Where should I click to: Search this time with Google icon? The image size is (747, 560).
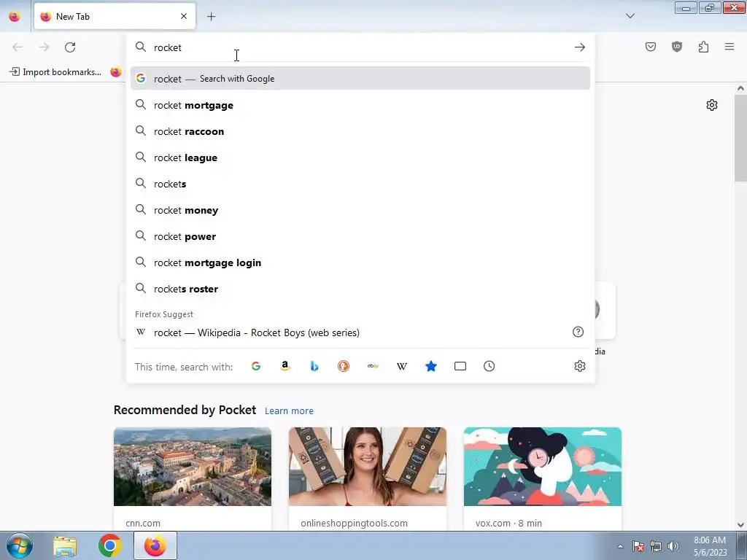(256, 366)
